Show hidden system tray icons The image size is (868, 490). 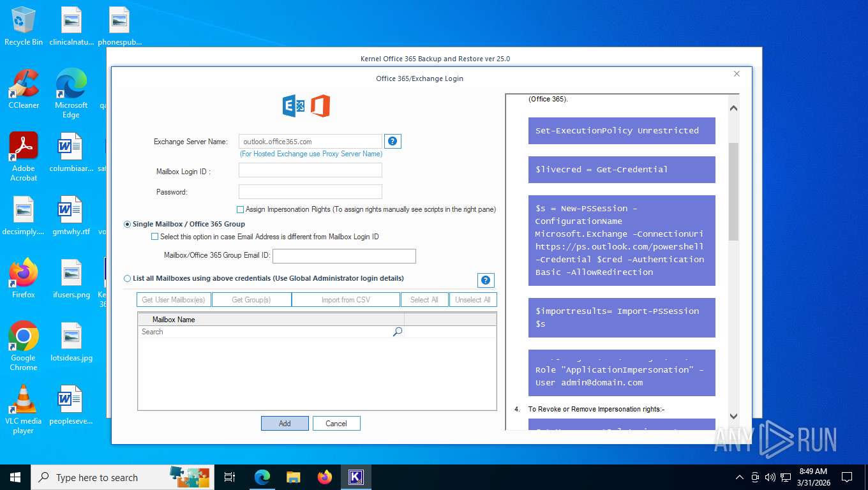click(x=740, y=477)
